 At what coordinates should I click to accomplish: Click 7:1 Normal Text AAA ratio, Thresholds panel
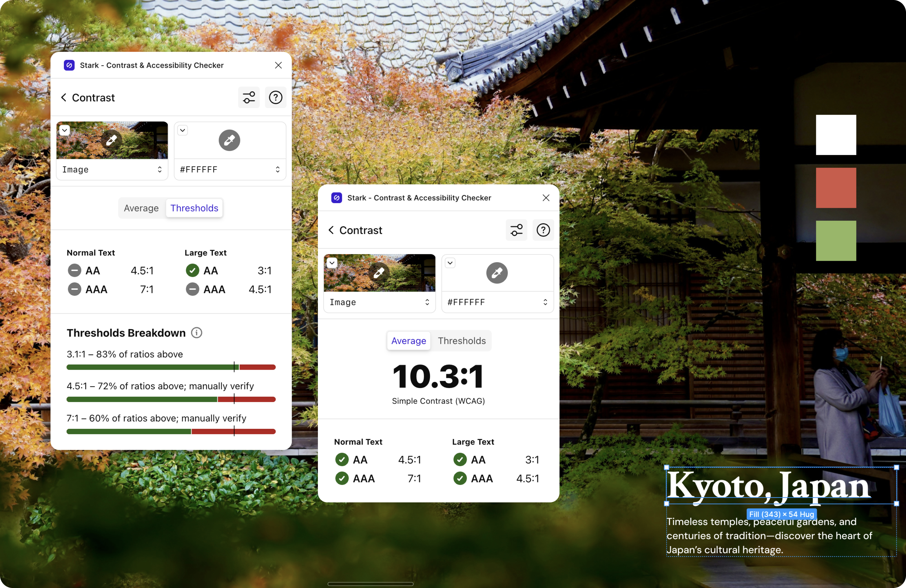(147, 289)
